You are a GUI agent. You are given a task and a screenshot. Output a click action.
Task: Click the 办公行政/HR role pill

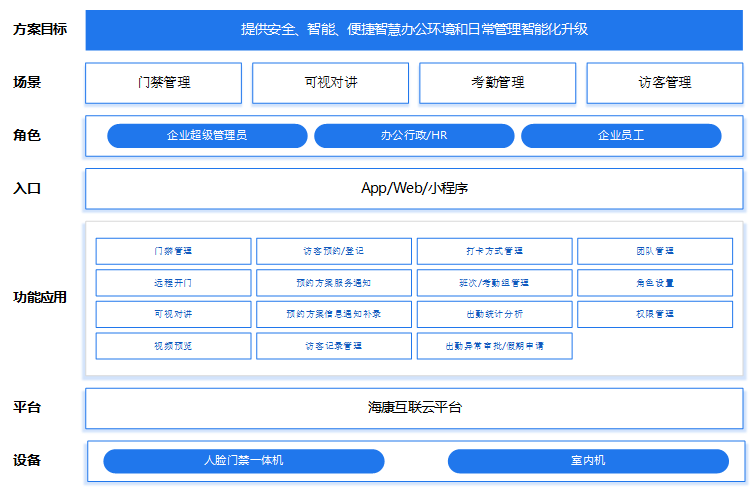414,136
